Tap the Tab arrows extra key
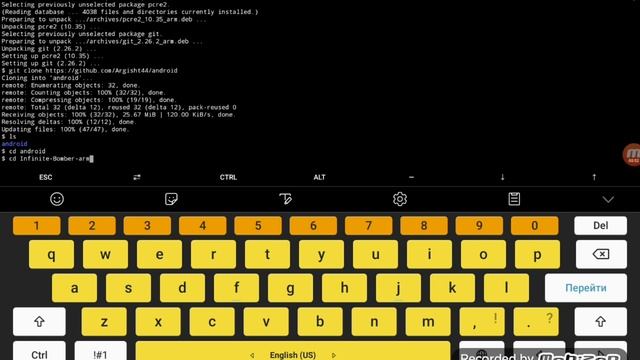 (137, 177)
